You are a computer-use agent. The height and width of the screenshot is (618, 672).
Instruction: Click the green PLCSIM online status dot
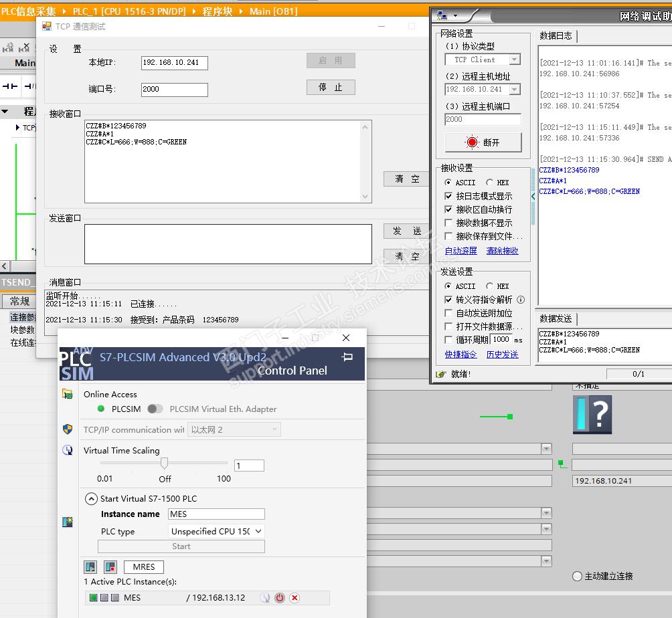pyautogui.click(x=100, y=409)
